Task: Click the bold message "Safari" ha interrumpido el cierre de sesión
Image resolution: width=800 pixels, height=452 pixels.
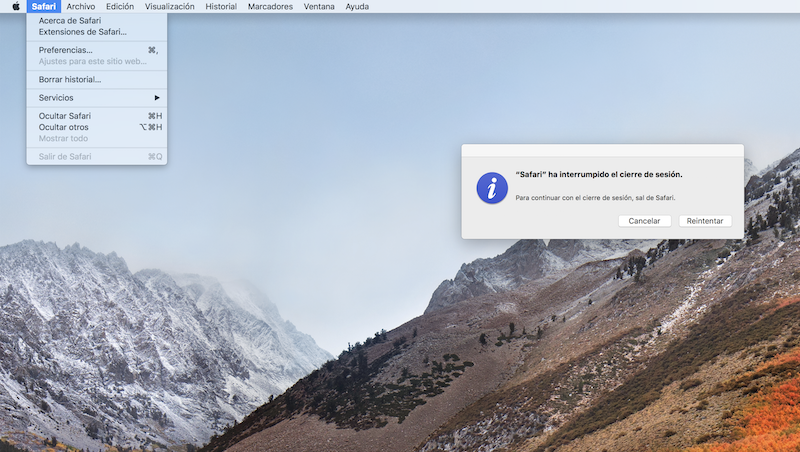Action: 599,174
